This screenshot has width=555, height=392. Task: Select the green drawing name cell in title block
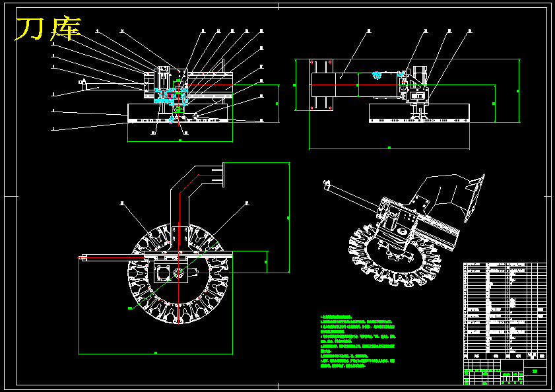point(535,371)
